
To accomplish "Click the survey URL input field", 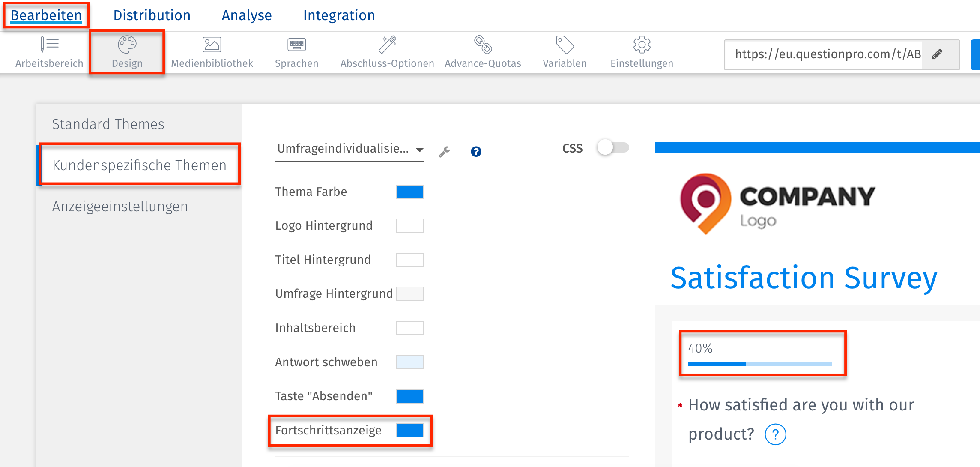I will pos(827,54).
